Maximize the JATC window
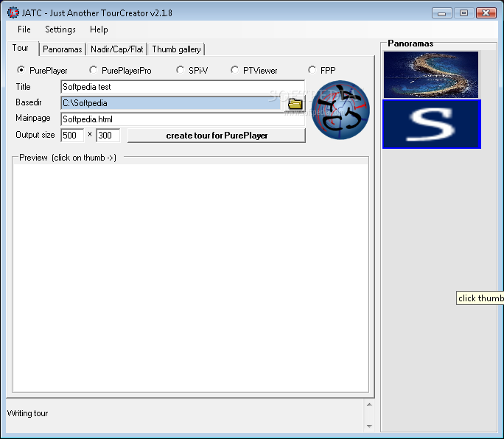The width and height of the screenshot is (504, 439). click(x=463, y=13)
